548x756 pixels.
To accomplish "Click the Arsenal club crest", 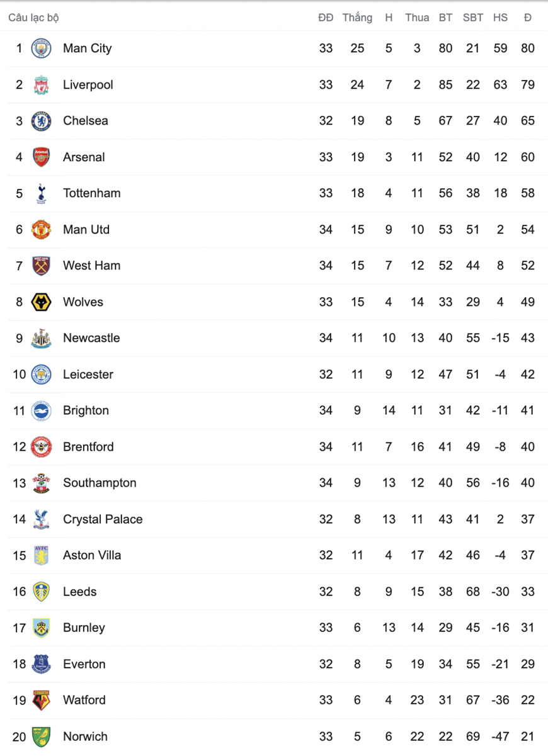I will pos(42,157).
